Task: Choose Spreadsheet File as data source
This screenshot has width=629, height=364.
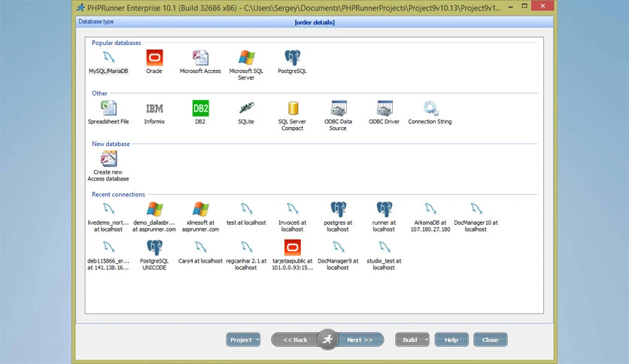Action: [108, 113]
